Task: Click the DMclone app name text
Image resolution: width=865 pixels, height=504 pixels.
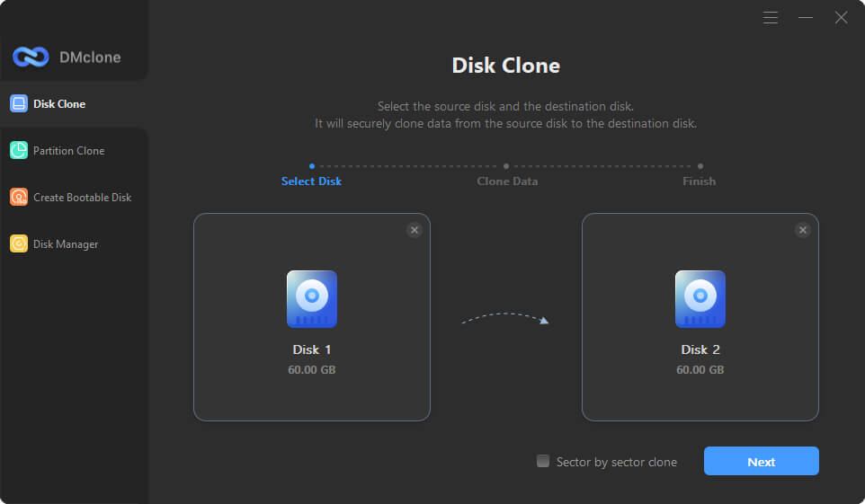Action: [x=90, y=57]
